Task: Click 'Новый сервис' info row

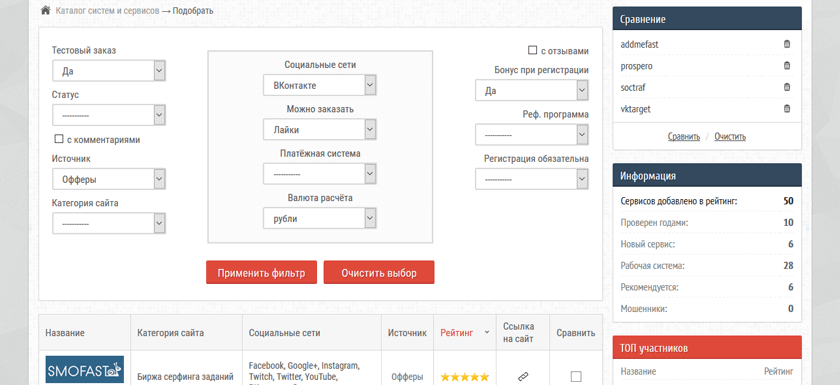Action: [707, 244]
